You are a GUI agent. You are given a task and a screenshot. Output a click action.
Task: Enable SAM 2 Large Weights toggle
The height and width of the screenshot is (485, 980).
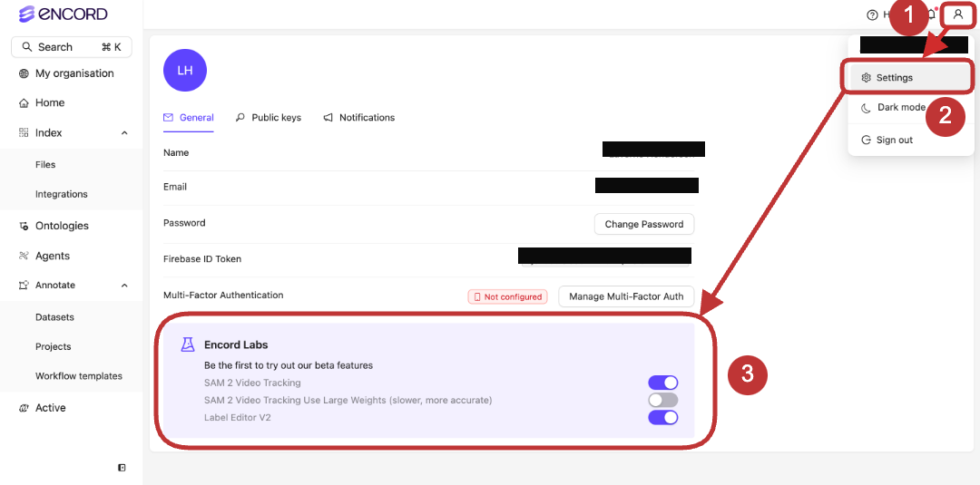click(663, 400)
